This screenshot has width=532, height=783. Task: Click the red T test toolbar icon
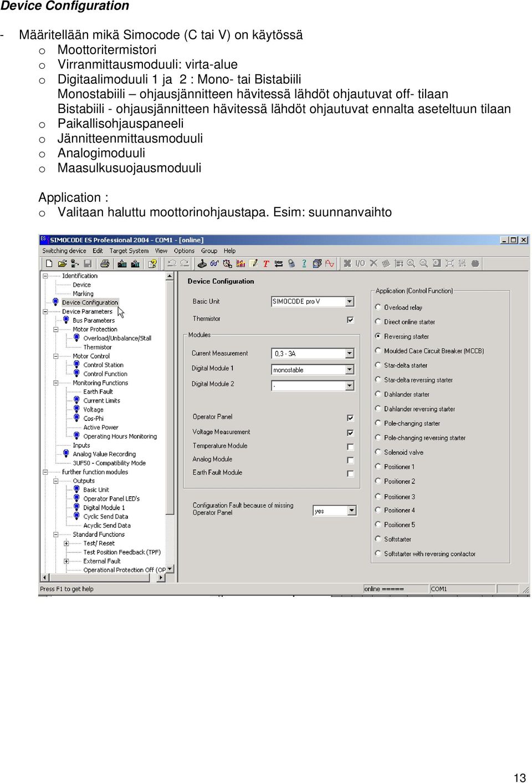(266, 263)
